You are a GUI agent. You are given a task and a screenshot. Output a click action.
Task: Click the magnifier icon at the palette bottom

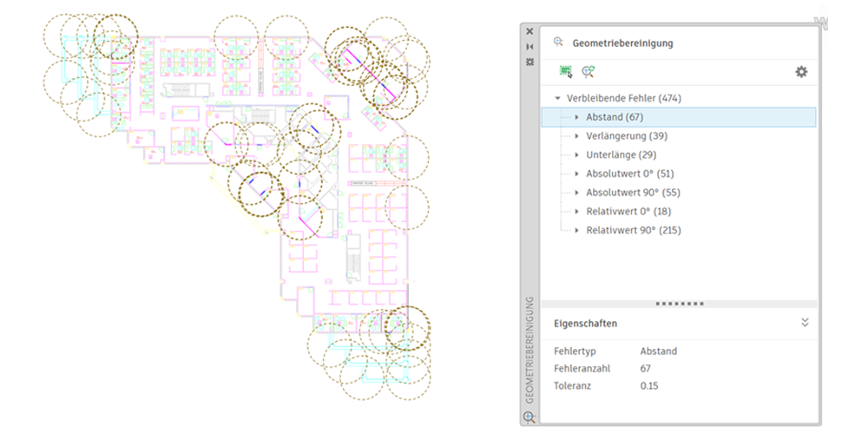pos(529,418)
